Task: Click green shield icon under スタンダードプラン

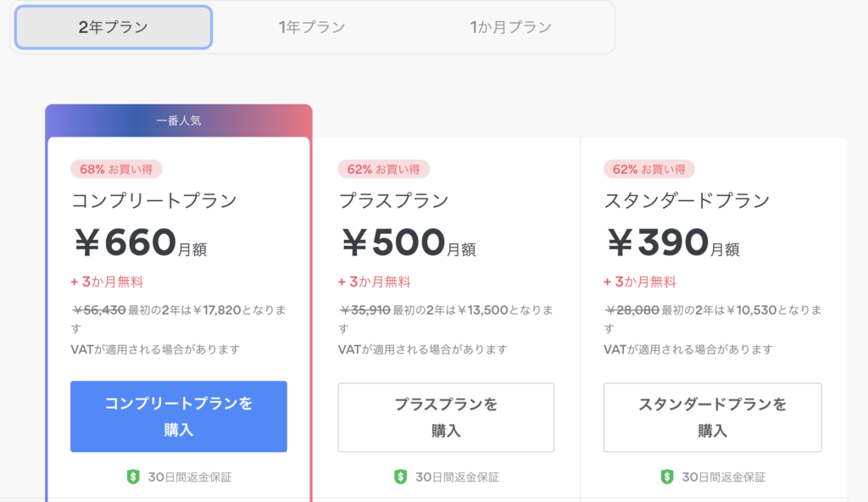Action: tap(667, 477)
